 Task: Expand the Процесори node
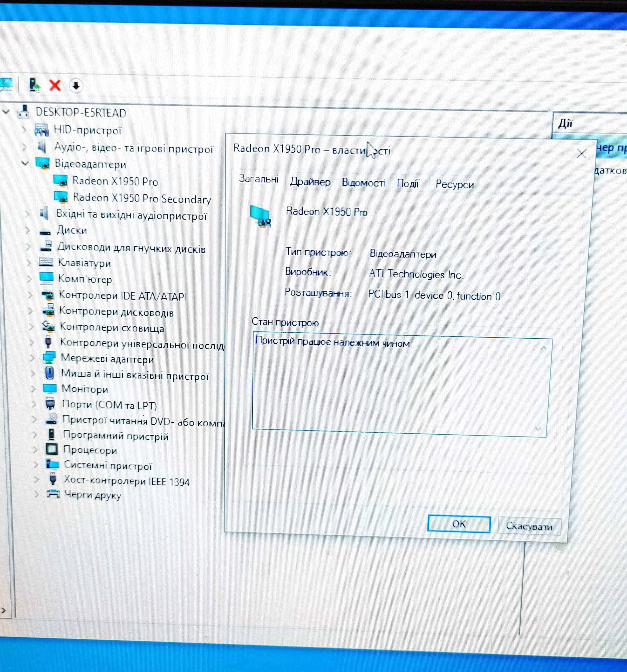point(35,450)
